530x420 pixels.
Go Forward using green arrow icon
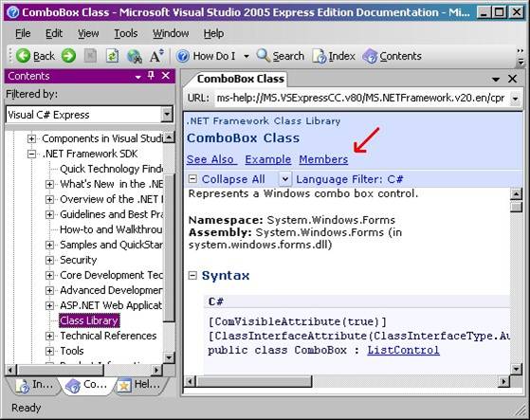pos(68,56)
